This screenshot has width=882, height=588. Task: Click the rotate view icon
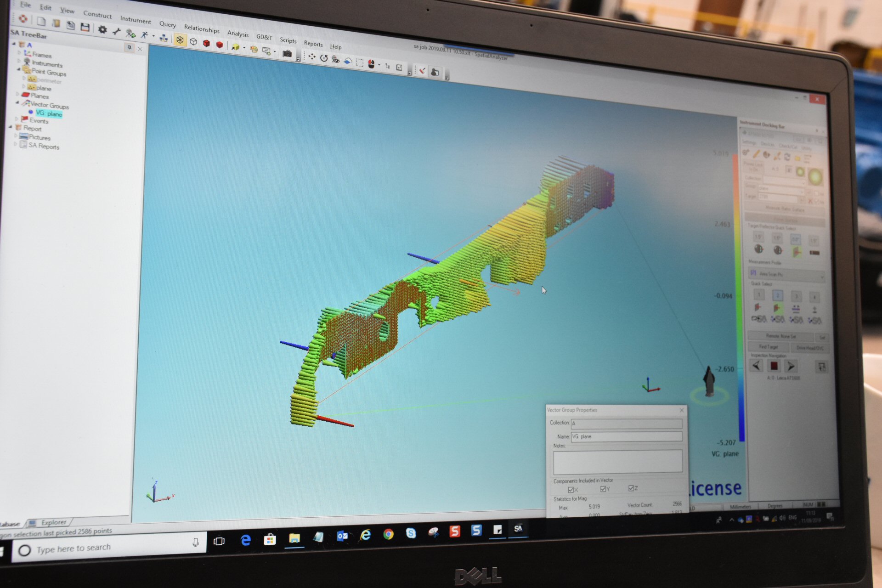coord(324,58)
